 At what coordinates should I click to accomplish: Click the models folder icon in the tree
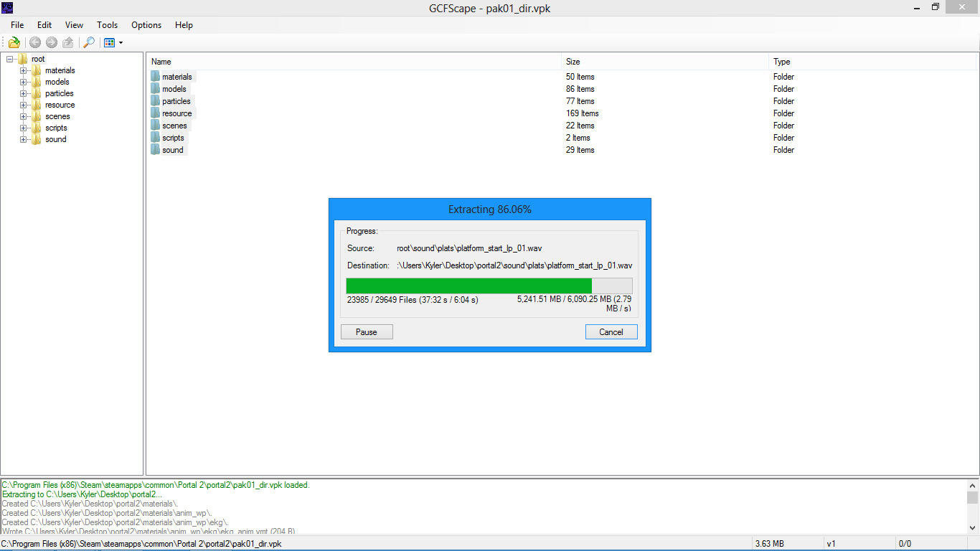click(37, 82)
